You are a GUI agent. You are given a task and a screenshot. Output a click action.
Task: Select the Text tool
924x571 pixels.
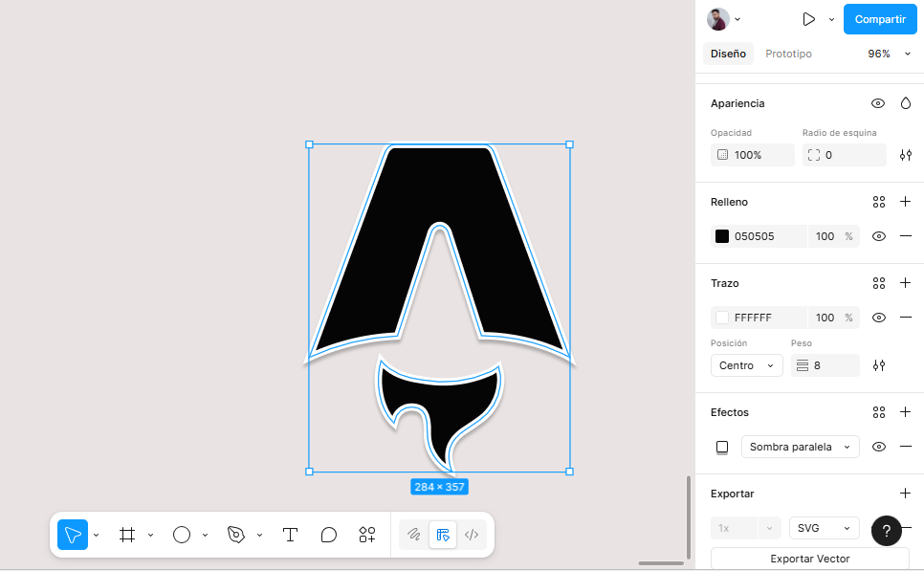point(290,535)
